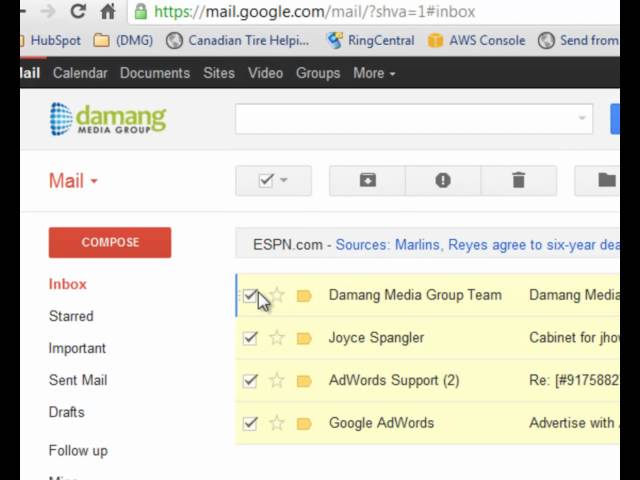Screen dimensions: 640x480
Task: Uncheck the Google AdWords email checkbox
Action: tap(250, 423)
